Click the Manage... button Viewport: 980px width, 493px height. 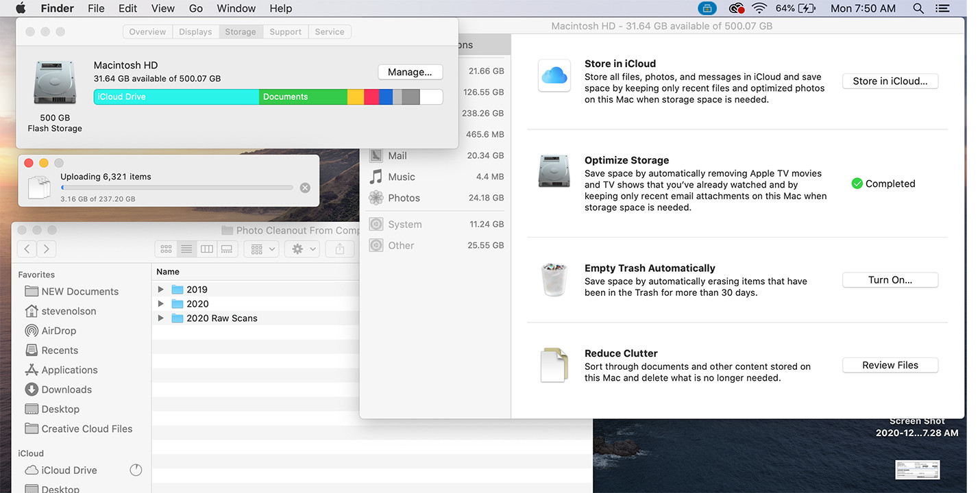(x=410, y=72)
